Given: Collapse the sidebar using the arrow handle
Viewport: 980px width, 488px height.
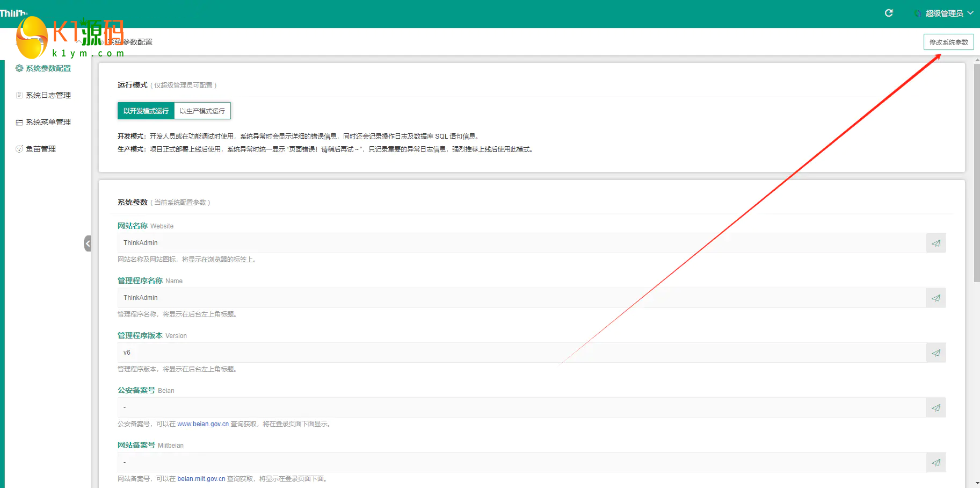Looking at the screenshot, I should pyautogui.click(x=88, y=243).
